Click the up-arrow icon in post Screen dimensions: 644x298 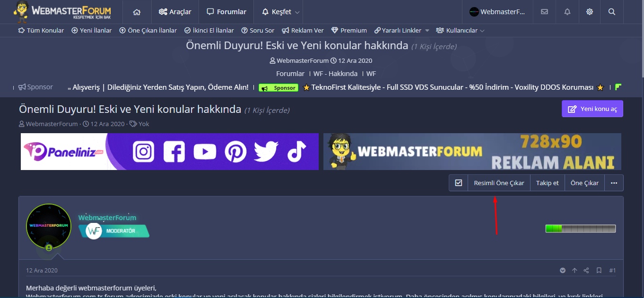coord(574,271)
